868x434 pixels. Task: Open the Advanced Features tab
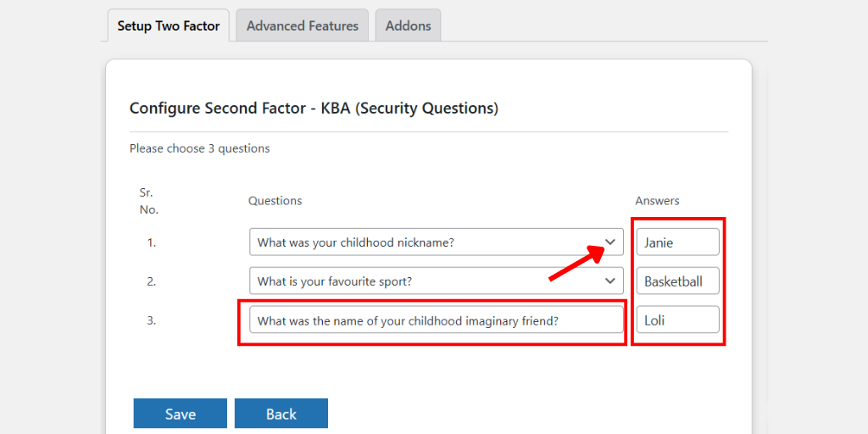(303, 25)
